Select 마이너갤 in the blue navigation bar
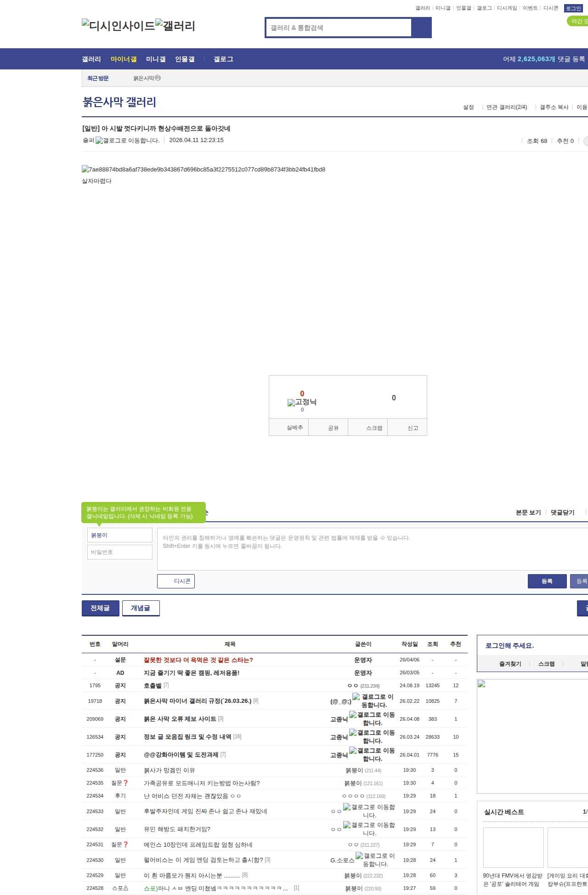Screen dimensions: 588x895 pyautogui.click(x=124, y=59)
